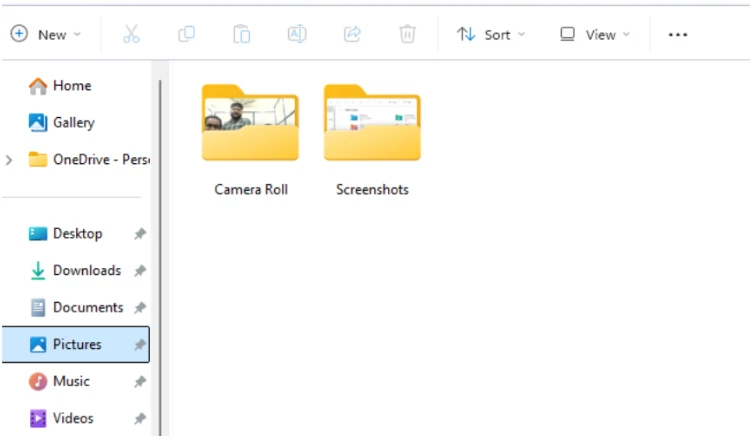Click the navigation pane vertical scrollbar
This screenshot has height=436, width=750.
point(160,258)
